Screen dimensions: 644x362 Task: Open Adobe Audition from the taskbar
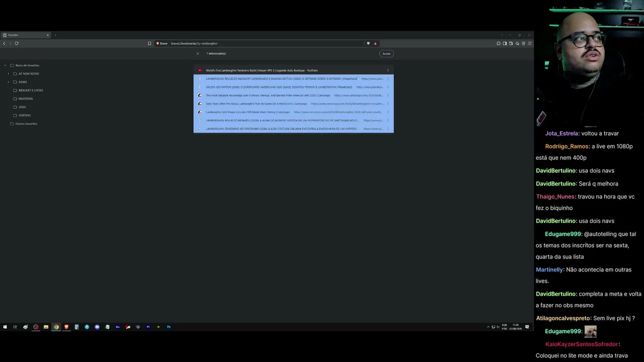click(x=118, y=327)
